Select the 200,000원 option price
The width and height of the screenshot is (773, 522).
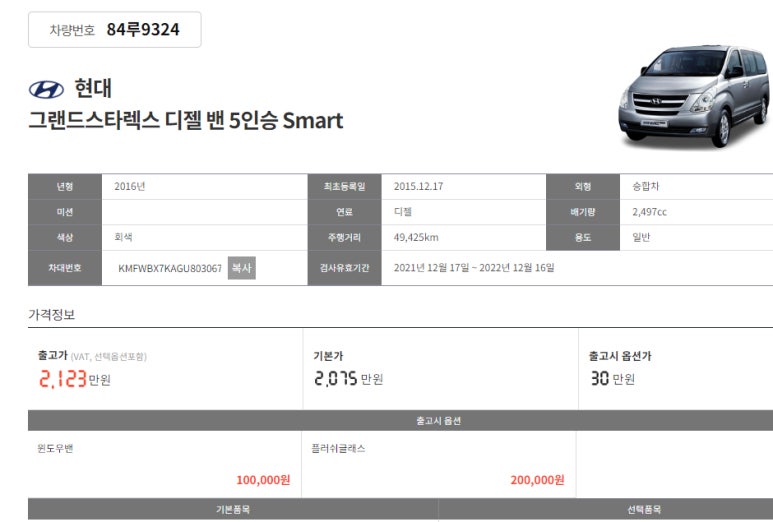pos(537,480)
